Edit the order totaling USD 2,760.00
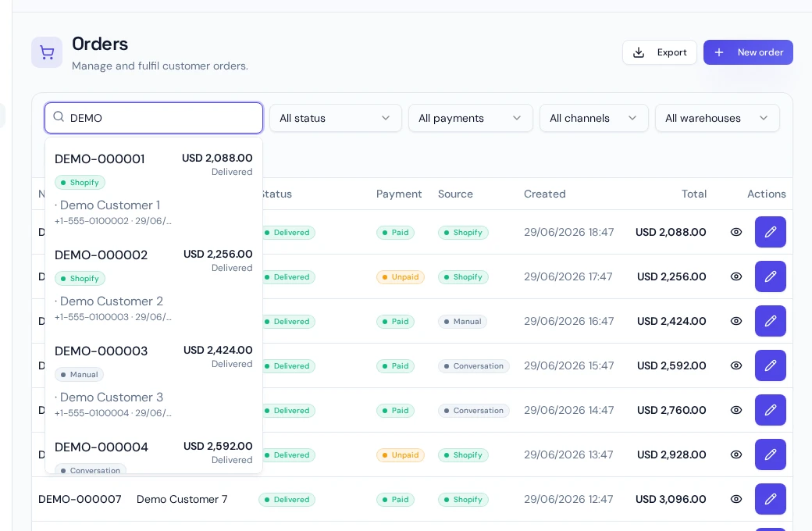Screen dimensions: 812x531 point(770,410)
